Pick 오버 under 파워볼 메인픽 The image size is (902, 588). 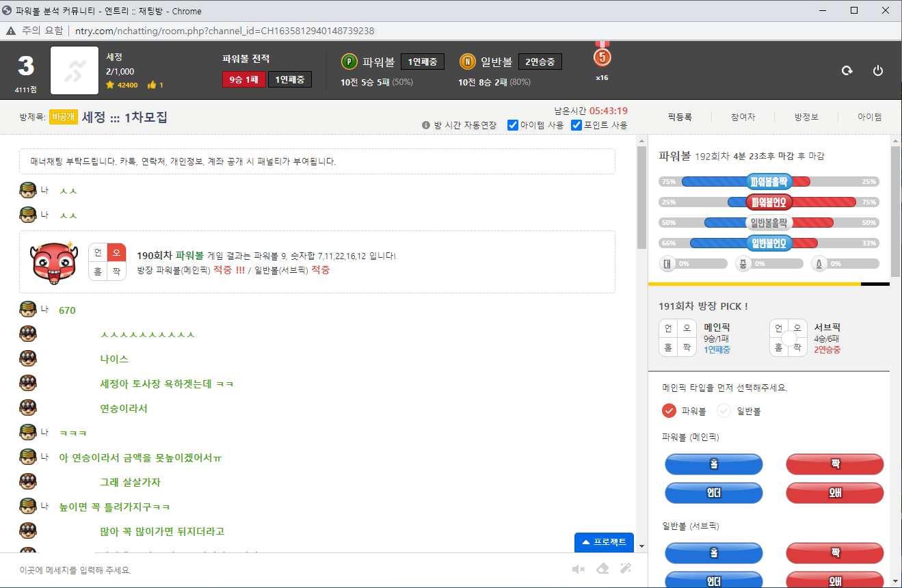[x=834, y=493]
